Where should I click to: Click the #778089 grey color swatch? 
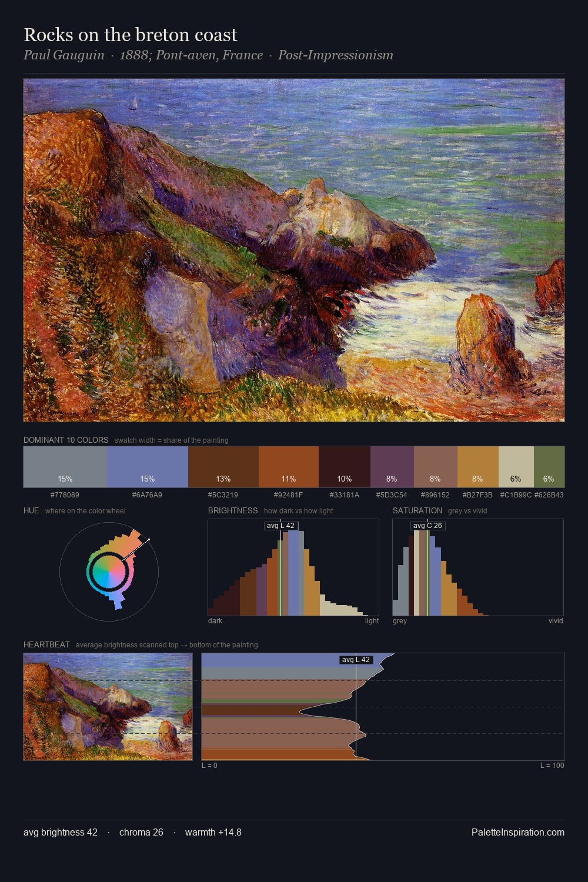tap(65, 467)
